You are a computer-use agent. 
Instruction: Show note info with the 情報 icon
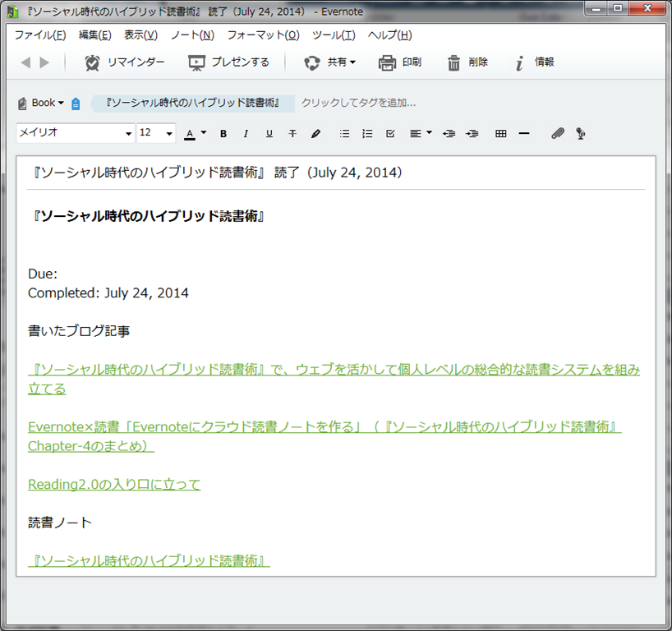tap(535, 62)
